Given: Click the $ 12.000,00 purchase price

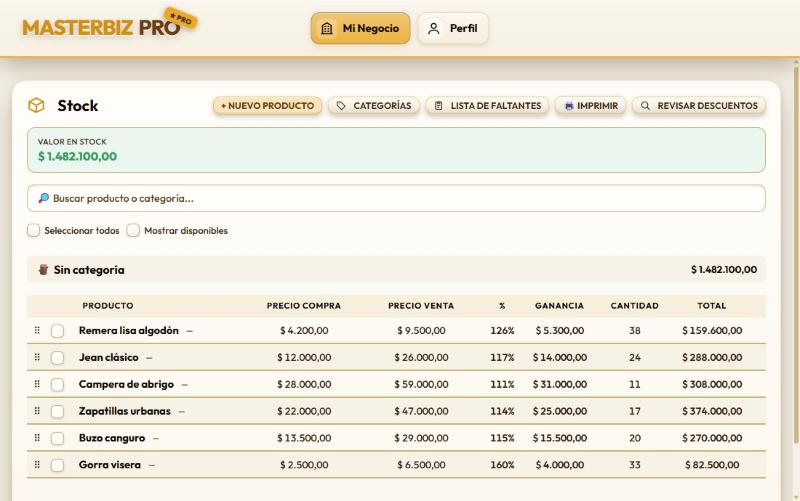Looking at the screenshot, I should point(304,358).
